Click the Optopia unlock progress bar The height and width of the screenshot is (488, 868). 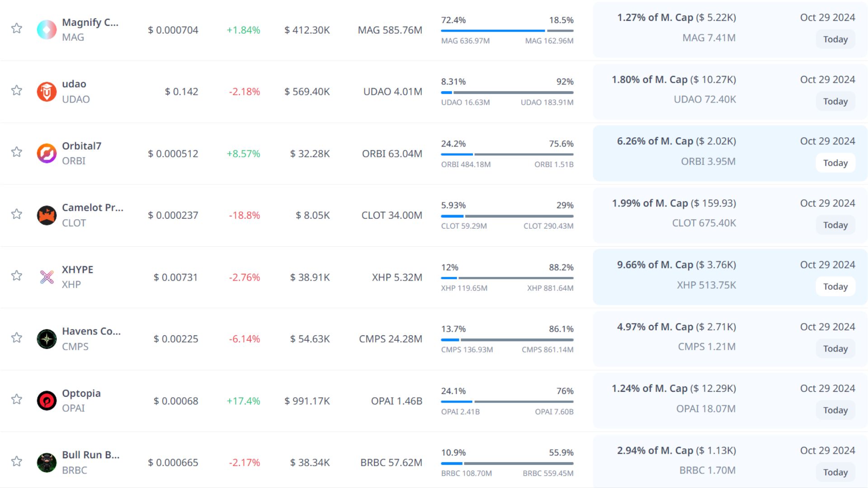pos(507,402)
